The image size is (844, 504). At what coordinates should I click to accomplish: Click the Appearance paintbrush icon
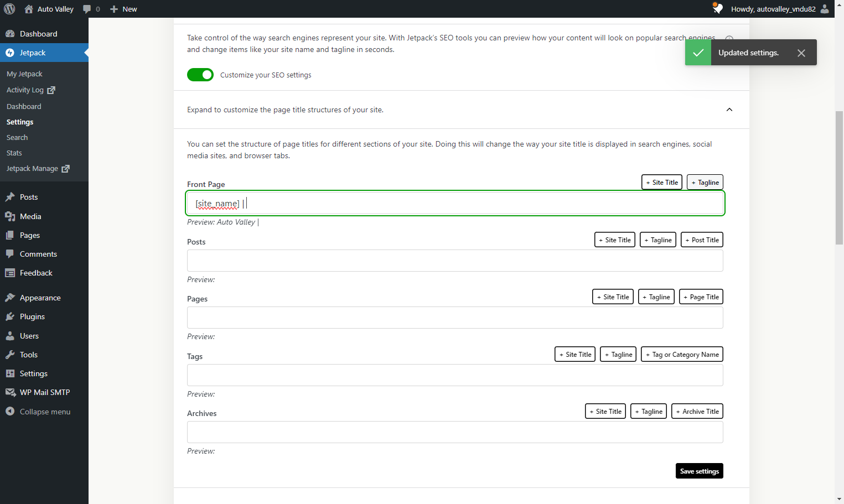coord(10,298)
